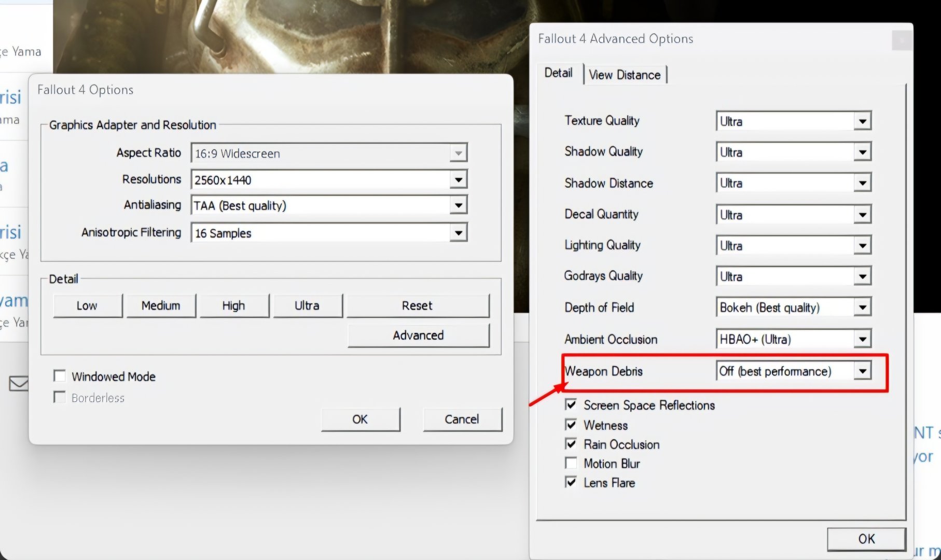Enable the Windowed Mode checkbox
Image resolution: width=941 pixels, height=560 pixels.
pyautogui.click(x=60, y=376)
